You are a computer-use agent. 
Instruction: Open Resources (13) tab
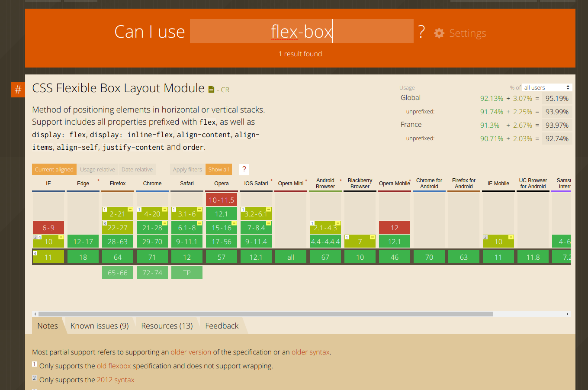click(x=167, y=326)
